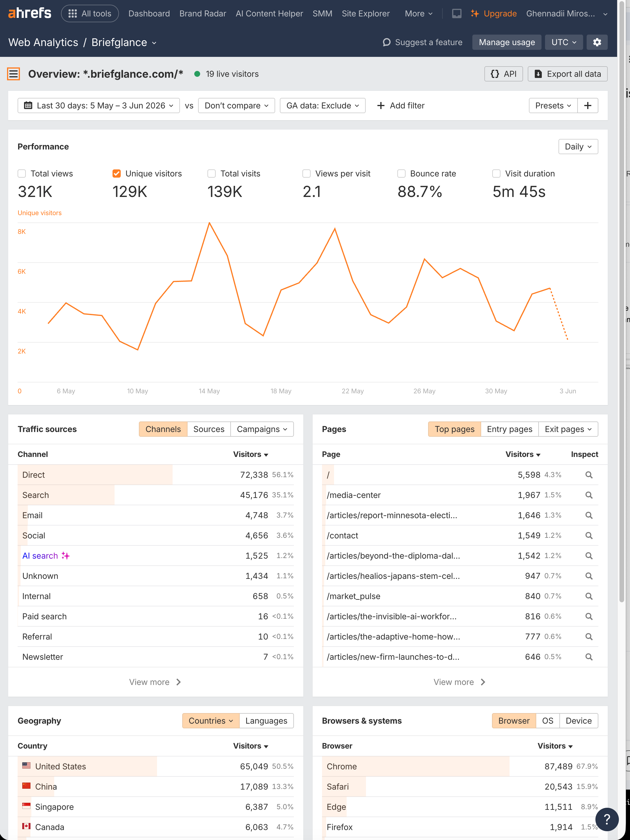Click View more under Traffic sources
Screen dimensions: 630x840
(x=155, y=682)
